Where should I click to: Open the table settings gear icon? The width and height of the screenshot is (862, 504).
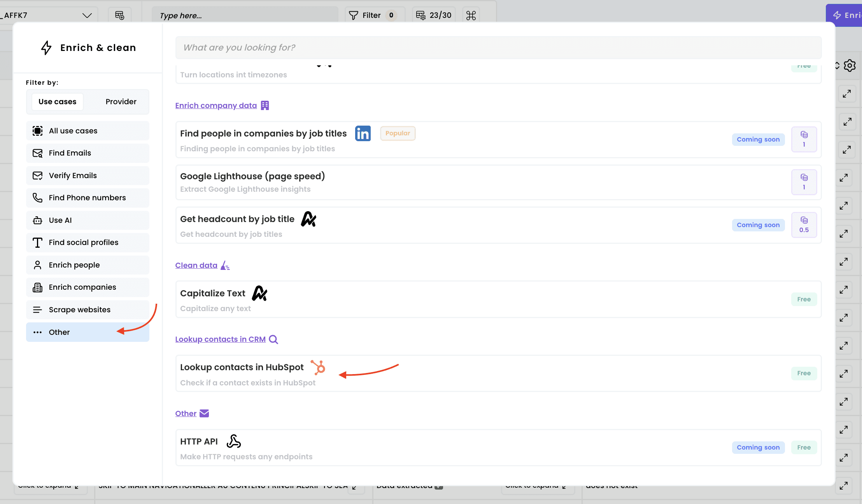(x=850, y=65)
